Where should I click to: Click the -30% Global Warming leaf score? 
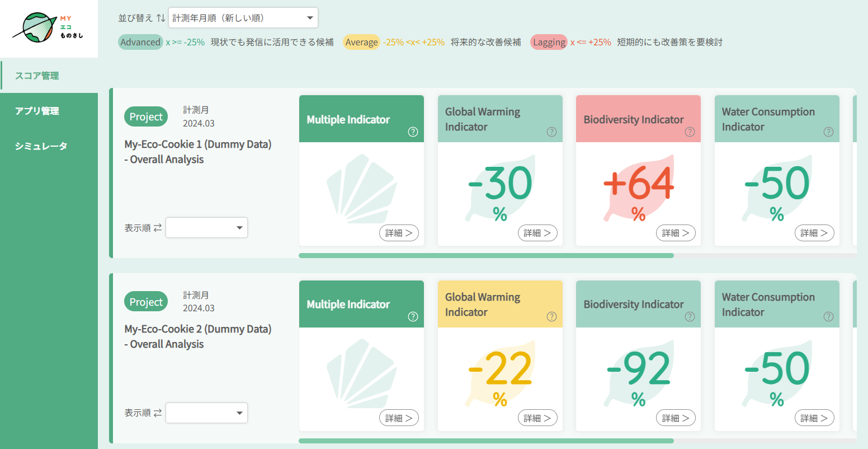pos(500,192)
